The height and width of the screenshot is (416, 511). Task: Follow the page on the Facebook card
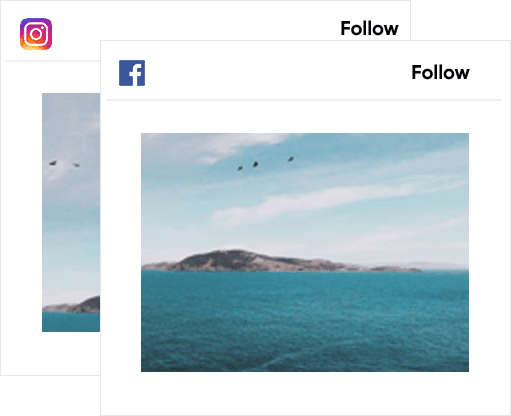click(440, 72)
